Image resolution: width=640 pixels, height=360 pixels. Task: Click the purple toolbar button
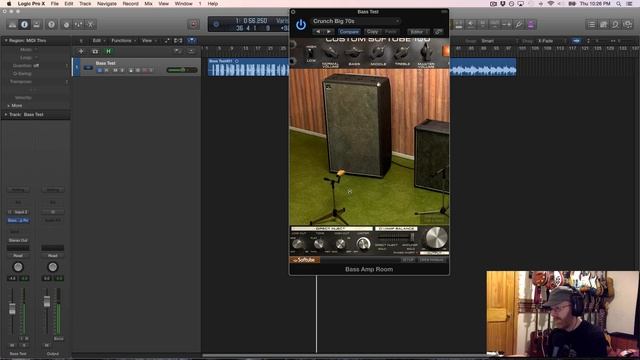(x=531, y=24)
